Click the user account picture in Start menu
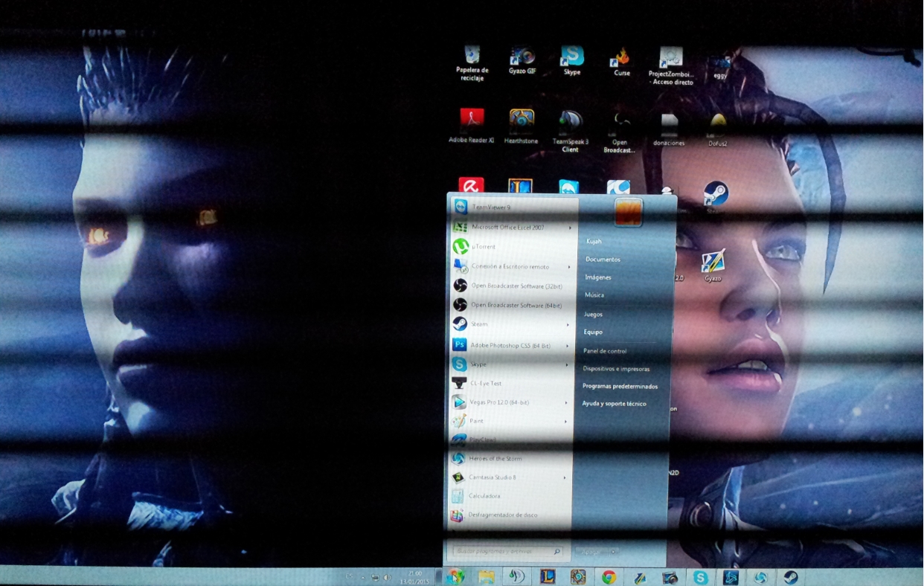 [x=629, y=213]
